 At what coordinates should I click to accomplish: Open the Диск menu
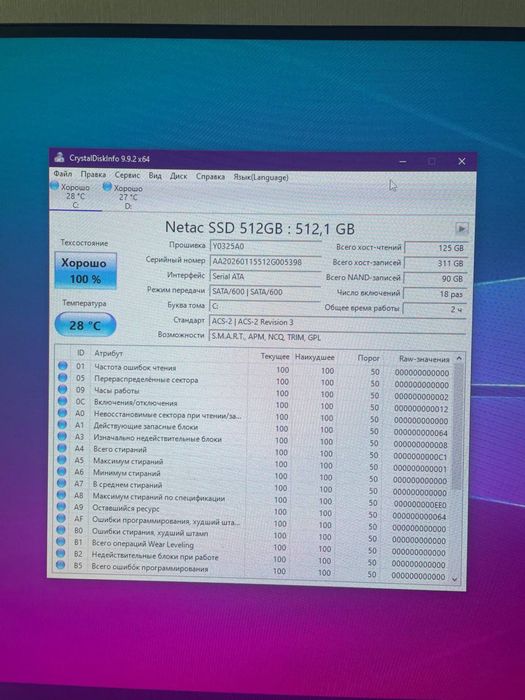tap(178, 176)
